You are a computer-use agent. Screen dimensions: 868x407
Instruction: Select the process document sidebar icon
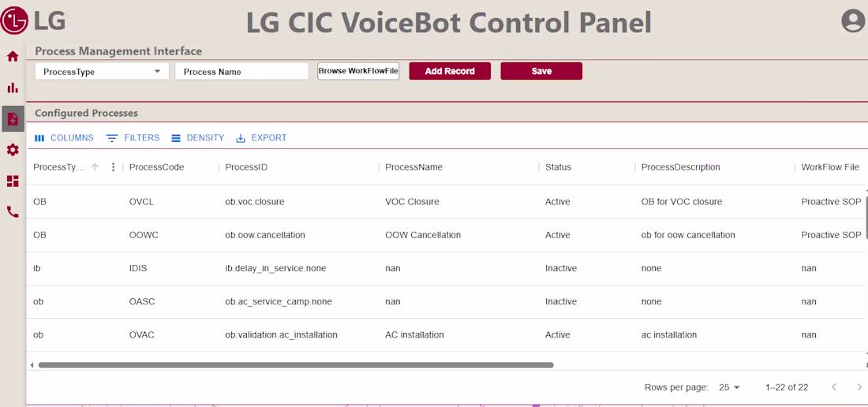point(13,118)
